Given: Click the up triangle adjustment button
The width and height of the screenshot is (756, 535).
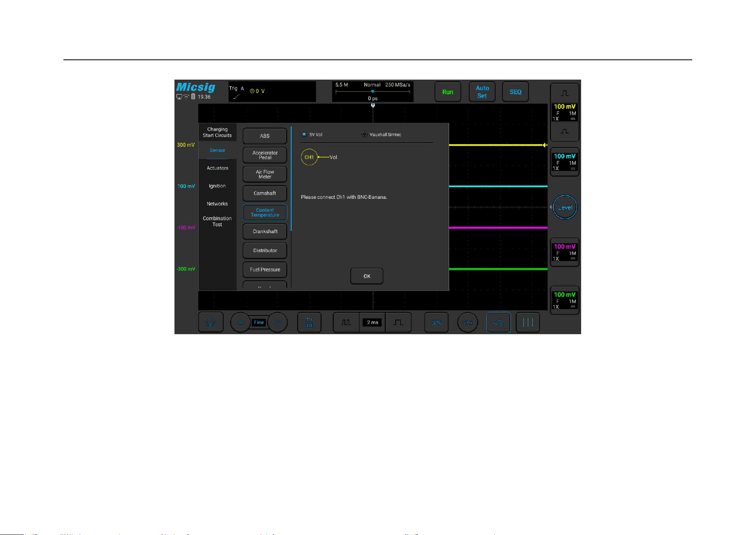Looking at the screenshot, I should point(241,322).
